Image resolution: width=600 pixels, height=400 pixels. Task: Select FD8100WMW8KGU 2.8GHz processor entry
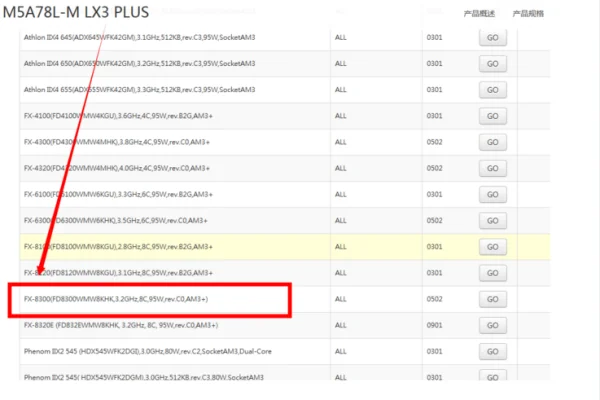point(118,247)
